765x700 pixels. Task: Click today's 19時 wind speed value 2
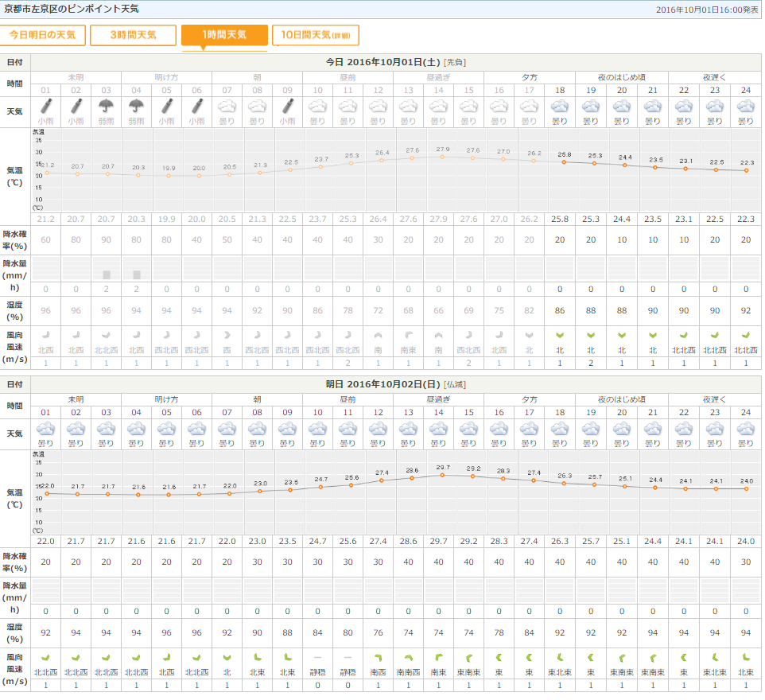[591, 364]
